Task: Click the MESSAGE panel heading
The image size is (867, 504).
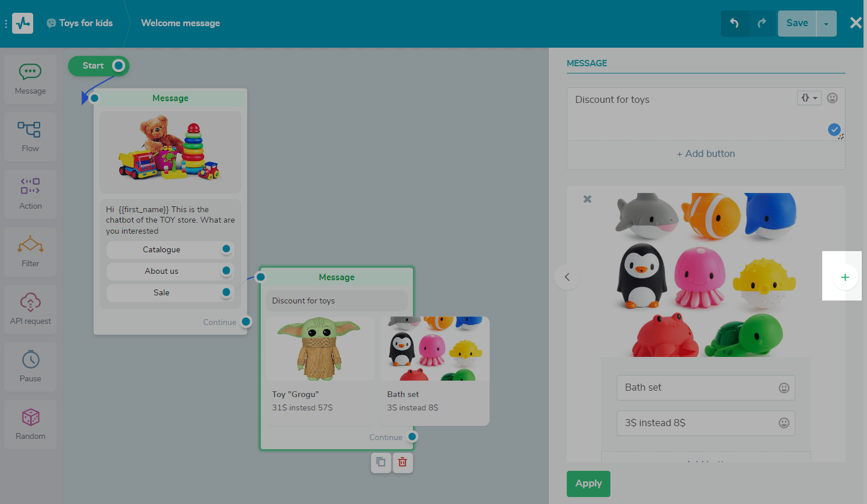Action: tap(587, 63)
